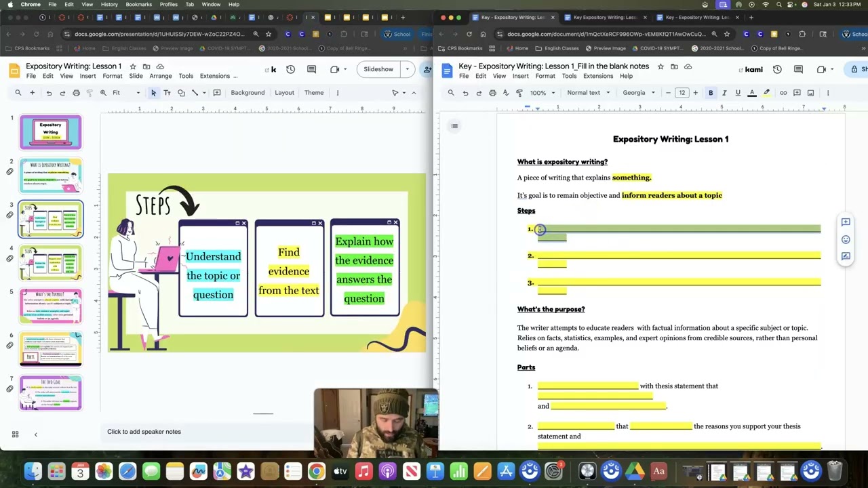The width and height of the screenshot is (868, 488).
Task: Hide Slides menus with up chevron
Action: 414,93
